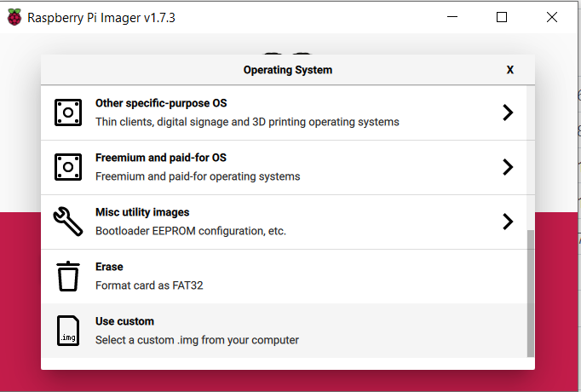
Task: Click the Use custom .img file icon
Action: (68, 331)
